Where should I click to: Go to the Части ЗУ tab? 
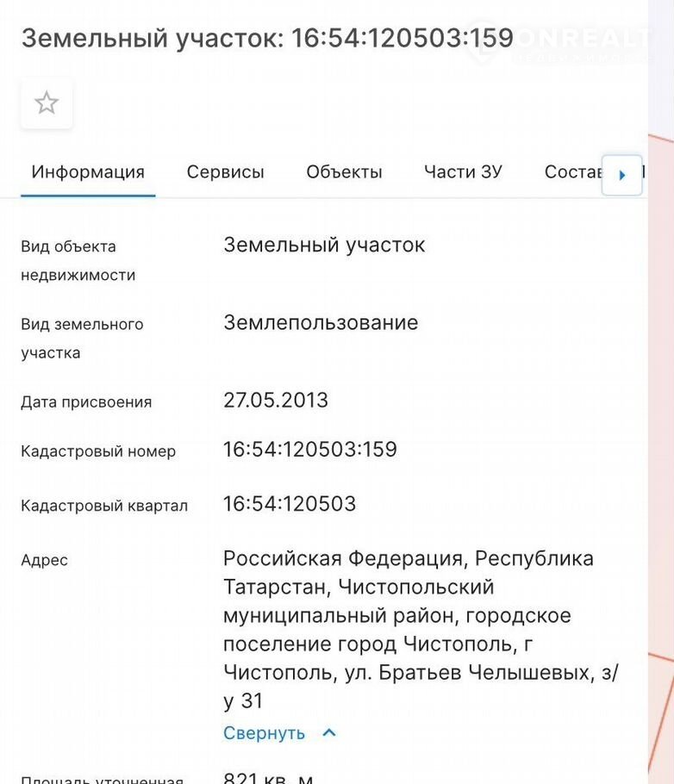463,171
